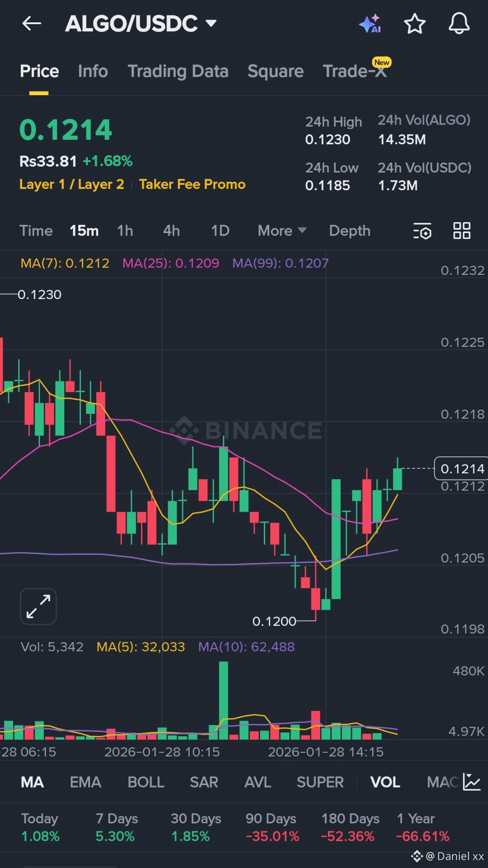Tap the current price marker 0.1214
Screen dimensions: 488x868
coord(461,468)
